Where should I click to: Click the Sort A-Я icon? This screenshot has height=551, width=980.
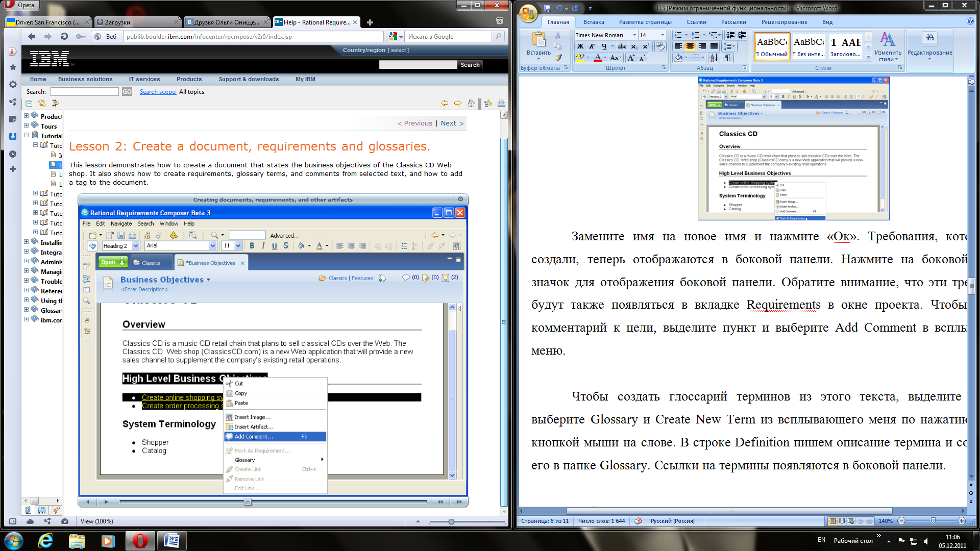[714, 58]
